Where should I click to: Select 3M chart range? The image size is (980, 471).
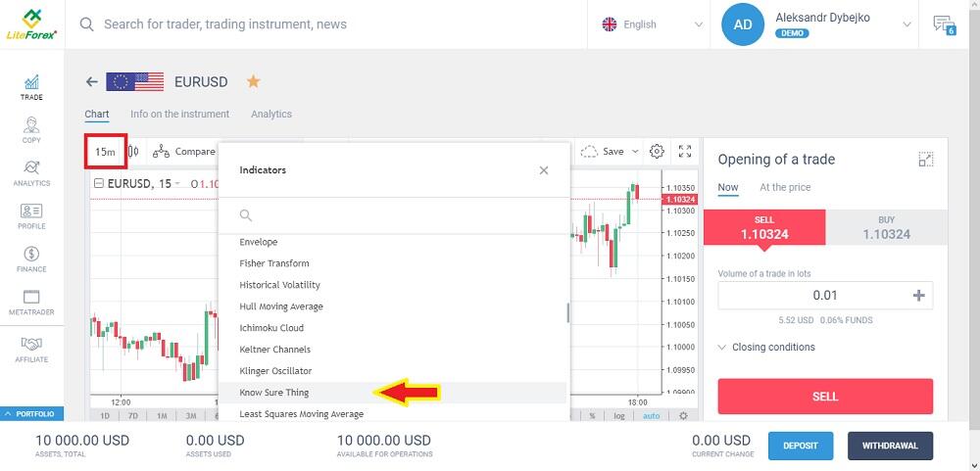tap(191, 416)
